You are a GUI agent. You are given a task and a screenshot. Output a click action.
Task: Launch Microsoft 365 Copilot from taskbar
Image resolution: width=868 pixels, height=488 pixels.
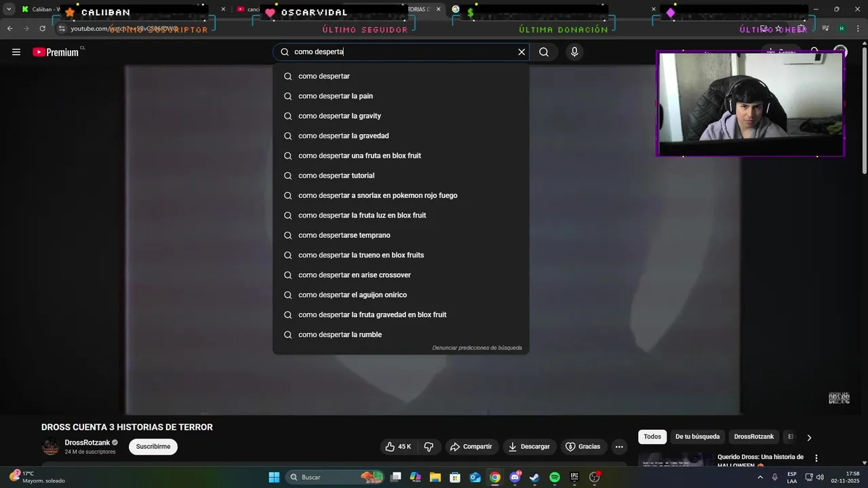[416, 477]
